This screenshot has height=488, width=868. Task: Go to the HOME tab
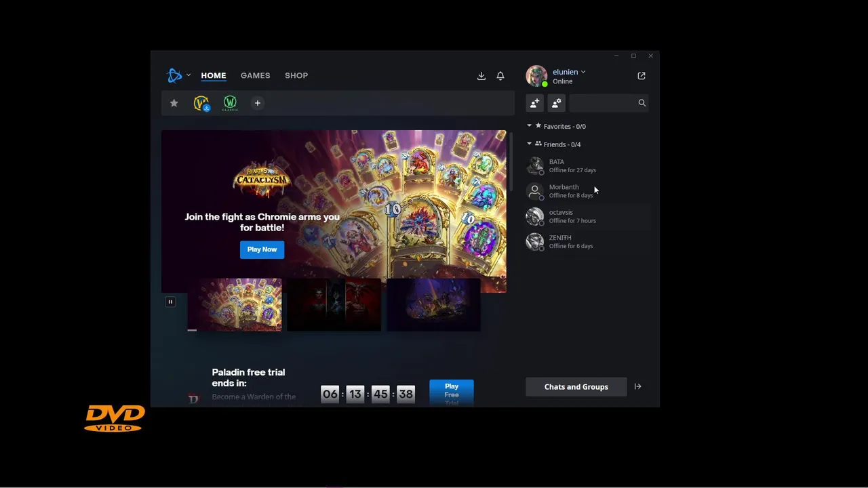214,75
